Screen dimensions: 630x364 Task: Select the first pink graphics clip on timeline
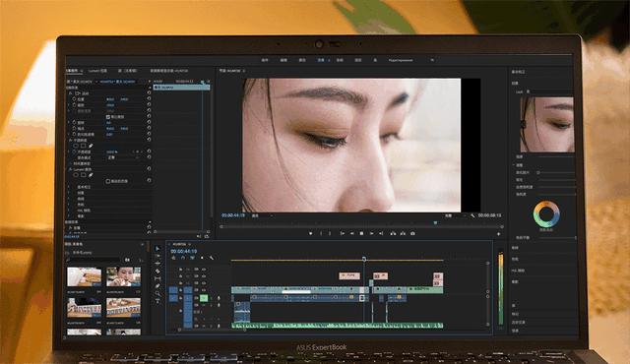pyautogui.click(x=349, y=275)
